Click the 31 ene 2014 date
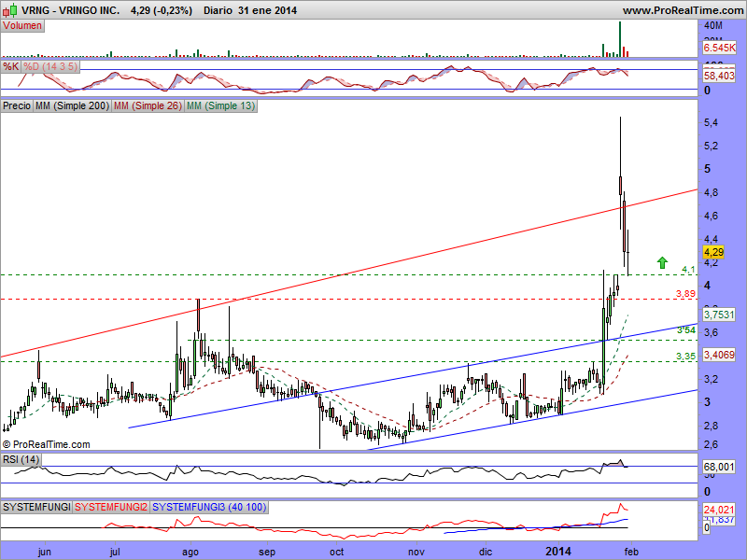Viewport: 747px width, 560px height. (x=268, y=10)
